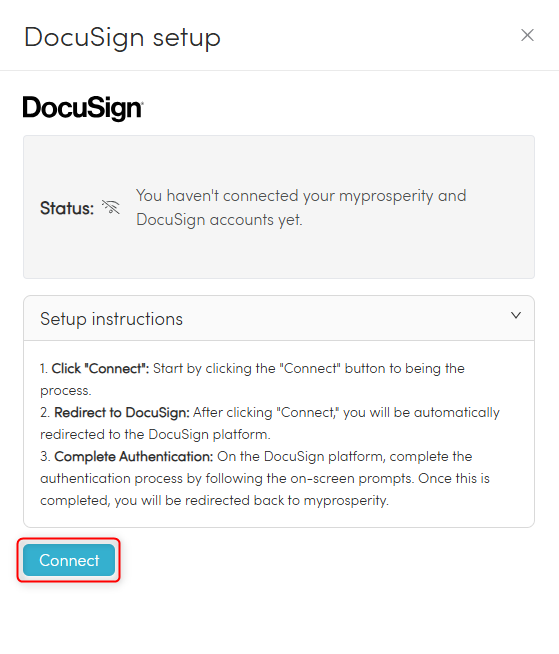Collapse the Setup instructions chevron arrow
The image size is (559, 654).
pos(516,315)
